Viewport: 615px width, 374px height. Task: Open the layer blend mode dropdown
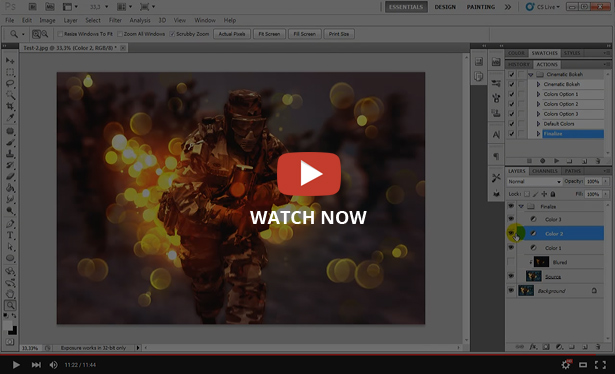click(534, 182)
